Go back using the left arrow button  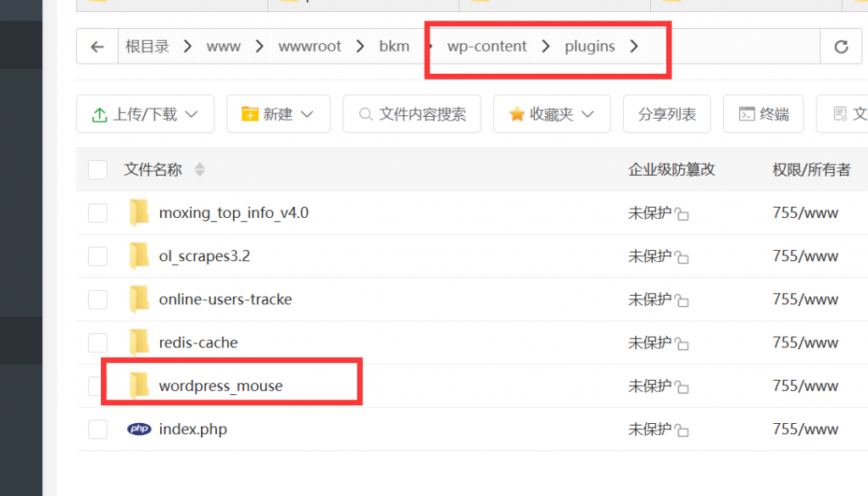97,47
